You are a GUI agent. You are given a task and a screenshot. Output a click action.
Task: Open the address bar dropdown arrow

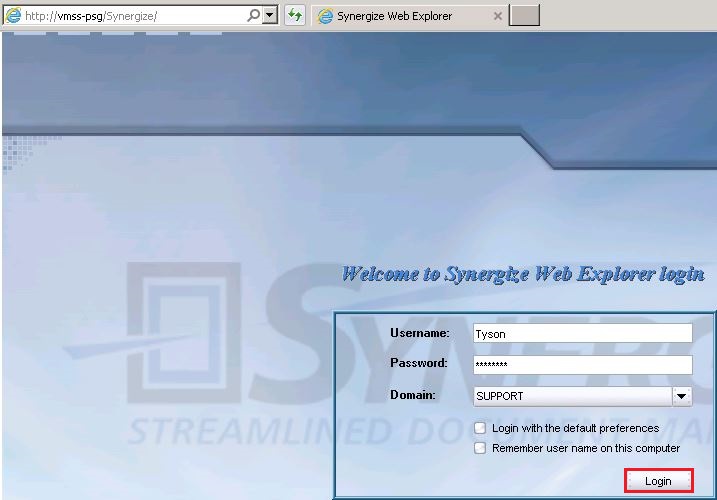(x=270, y=16)
